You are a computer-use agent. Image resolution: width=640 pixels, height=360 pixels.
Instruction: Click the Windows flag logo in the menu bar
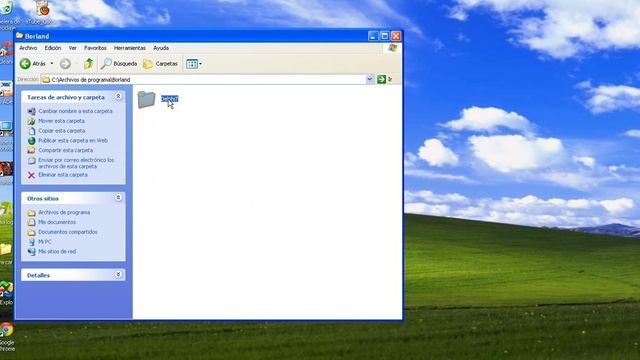[x=393, y=48]
